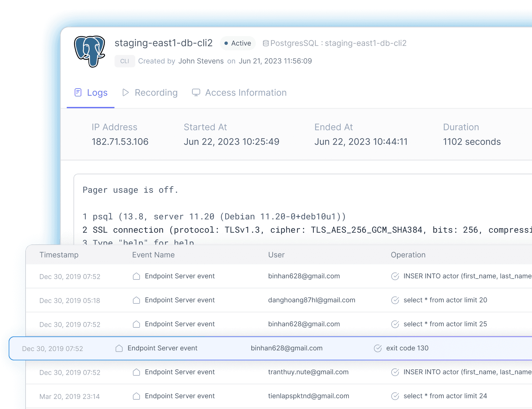
Task: Click the SSL connection log line
Action: (307, 230)
